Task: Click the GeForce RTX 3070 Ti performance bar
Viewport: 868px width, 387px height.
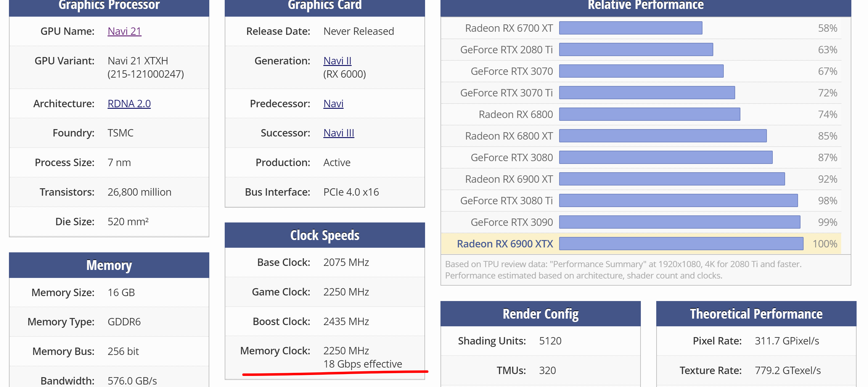Action: [647, 93]
